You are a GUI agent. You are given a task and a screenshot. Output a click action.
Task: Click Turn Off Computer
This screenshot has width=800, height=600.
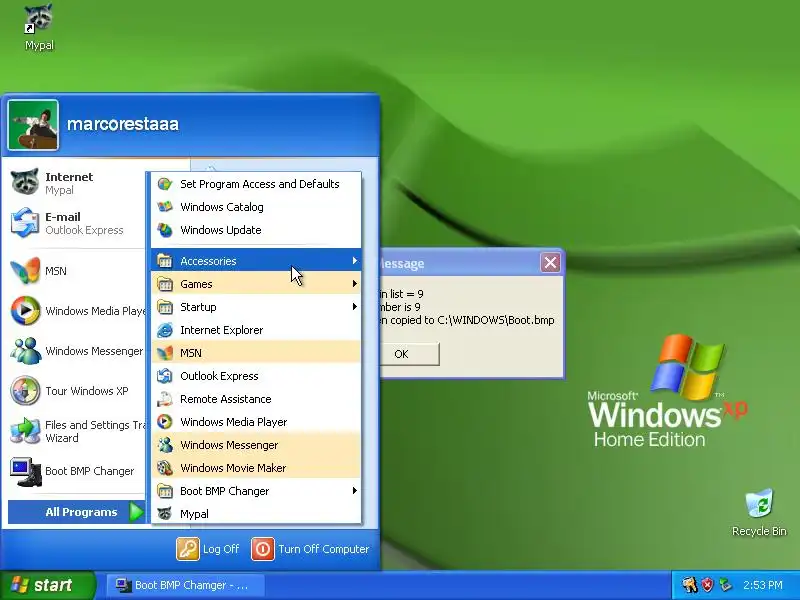[310, 549]
